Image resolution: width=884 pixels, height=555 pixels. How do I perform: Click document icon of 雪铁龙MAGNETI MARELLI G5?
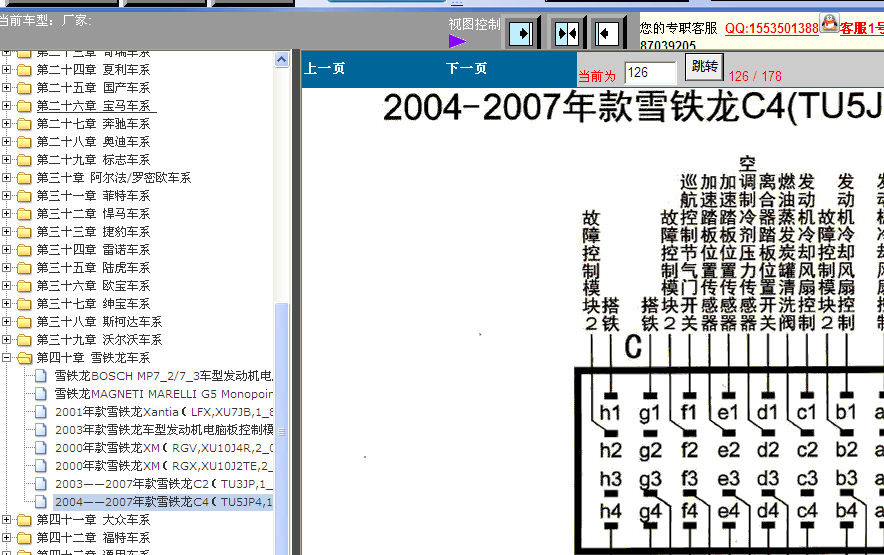click(41, 394)
